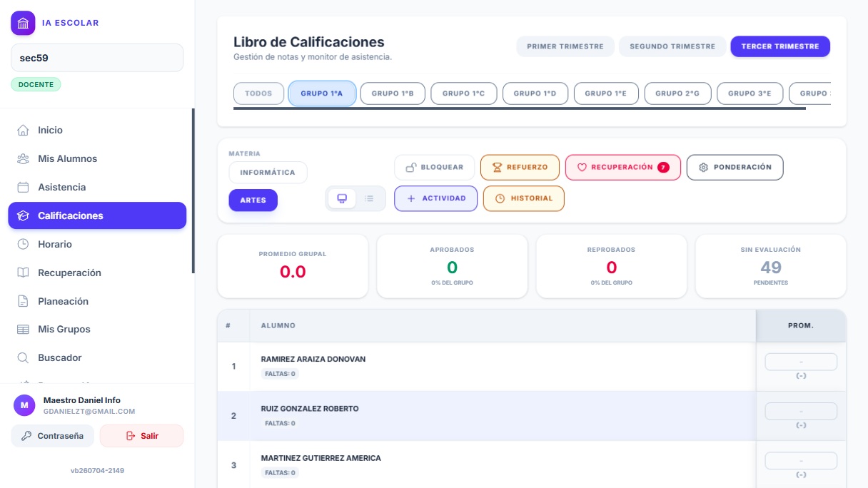
Task: Select Tercer Trimestre tab
Action: [780, 46]
